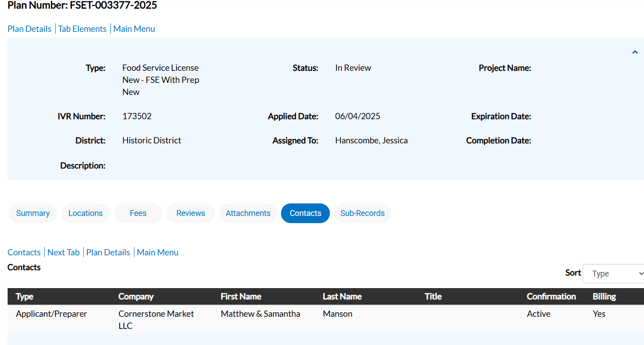The width and height of the screenshot is (644, 345).
Task: Collapse the plan details panel chevron
Action: coord(635,52)
